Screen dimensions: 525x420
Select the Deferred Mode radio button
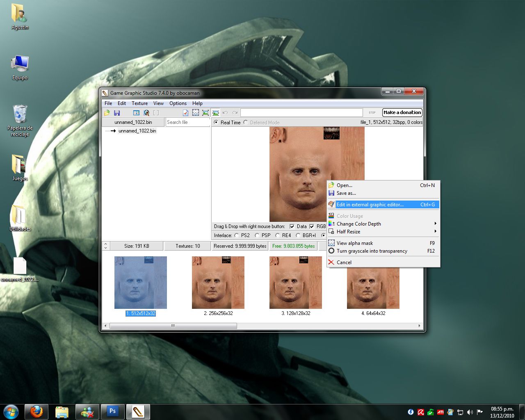[246, 122]
